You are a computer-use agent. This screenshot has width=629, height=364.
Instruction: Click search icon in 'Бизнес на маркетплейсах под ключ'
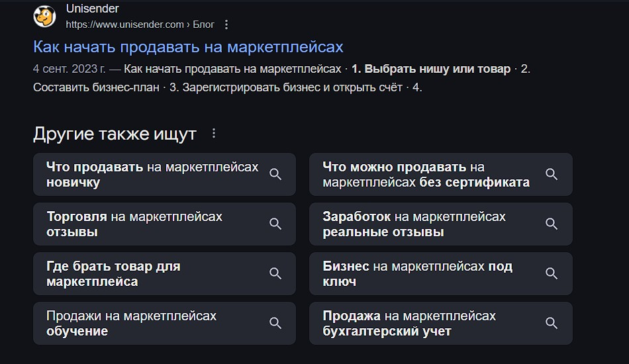point(552,274)
